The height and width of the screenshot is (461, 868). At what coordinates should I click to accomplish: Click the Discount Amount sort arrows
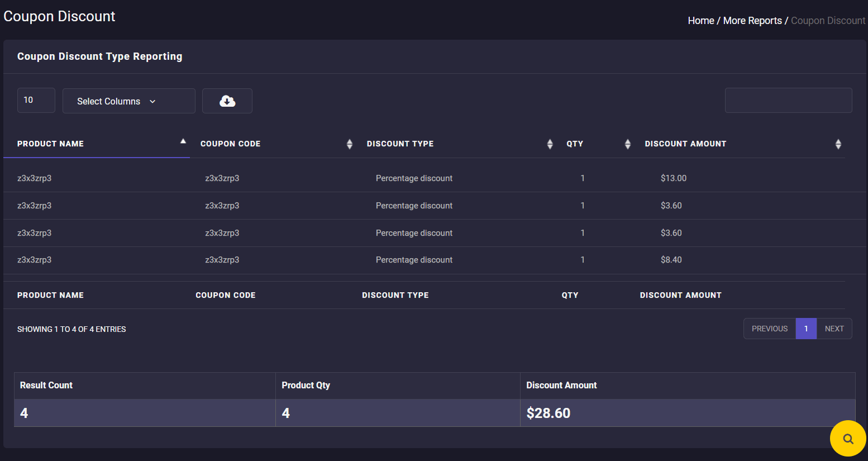point(838,144)
